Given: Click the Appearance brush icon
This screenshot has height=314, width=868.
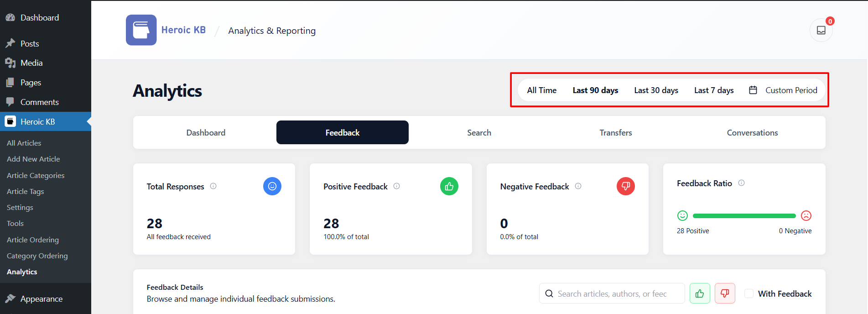Looking at the screenshot, I should (10, 298).
